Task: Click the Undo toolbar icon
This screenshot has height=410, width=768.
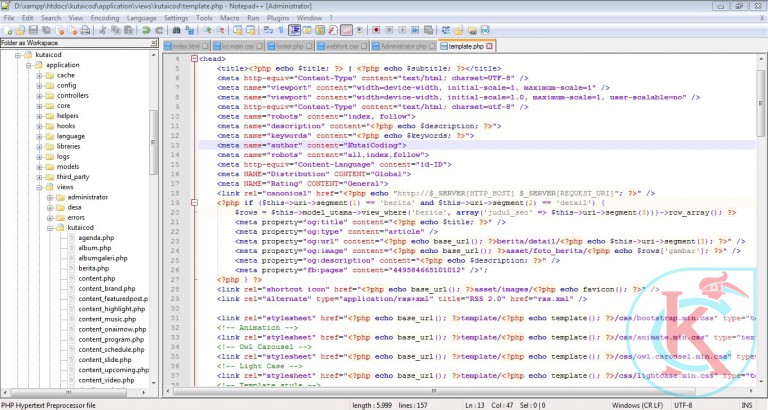Action: coord(148,31)
